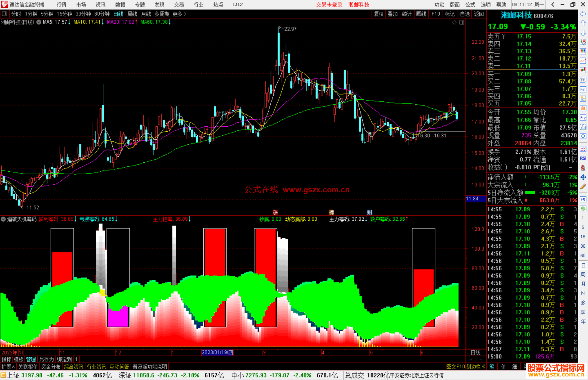Click the green refresh icon in sidebar
Image resolution: width=588 pixels, height=380 pixels.
[583, 209]
